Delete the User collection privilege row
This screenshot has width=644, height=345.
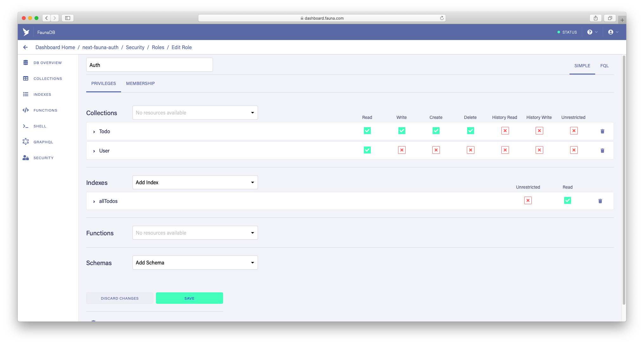pyautogui.click(x=602, y=151)
